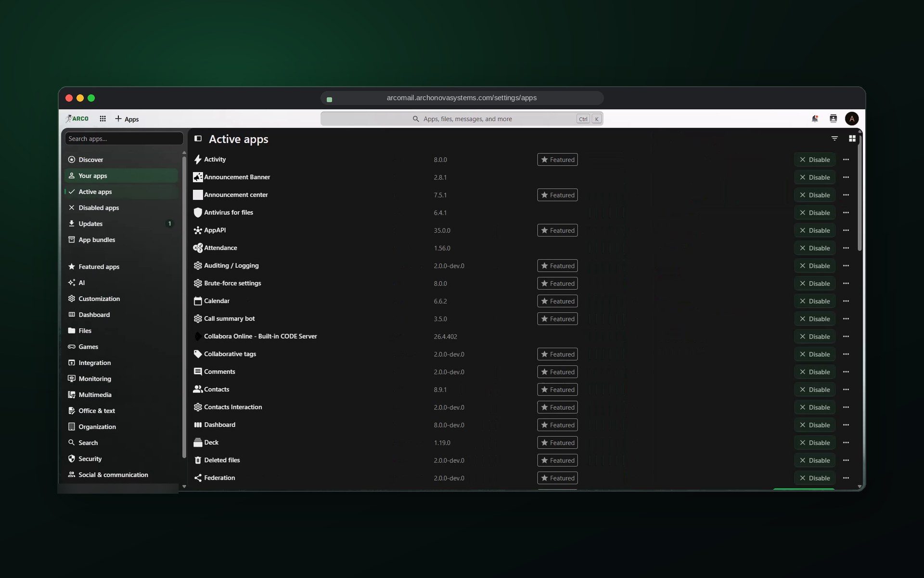
Task: Toggle the navigation sidebar icon beside Active apps
Action: (x=198, y=139)
